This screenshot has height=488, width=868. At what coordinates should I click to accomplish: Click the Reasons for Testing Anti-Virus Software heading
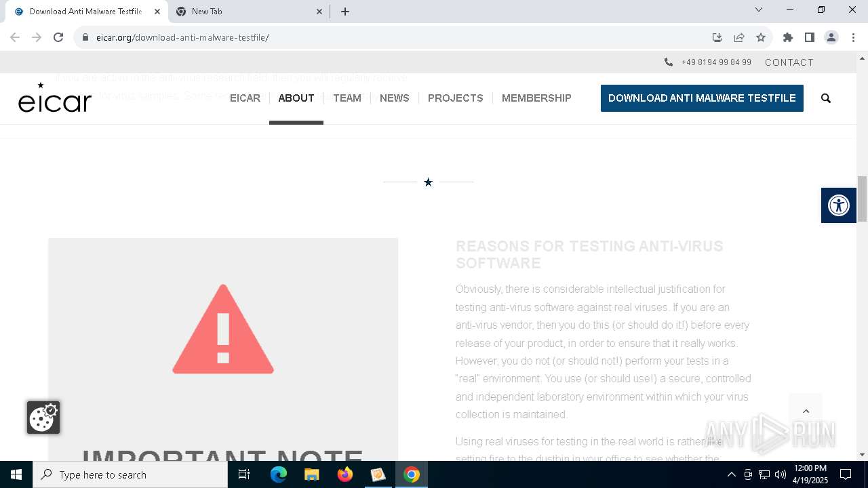point(589,254)
